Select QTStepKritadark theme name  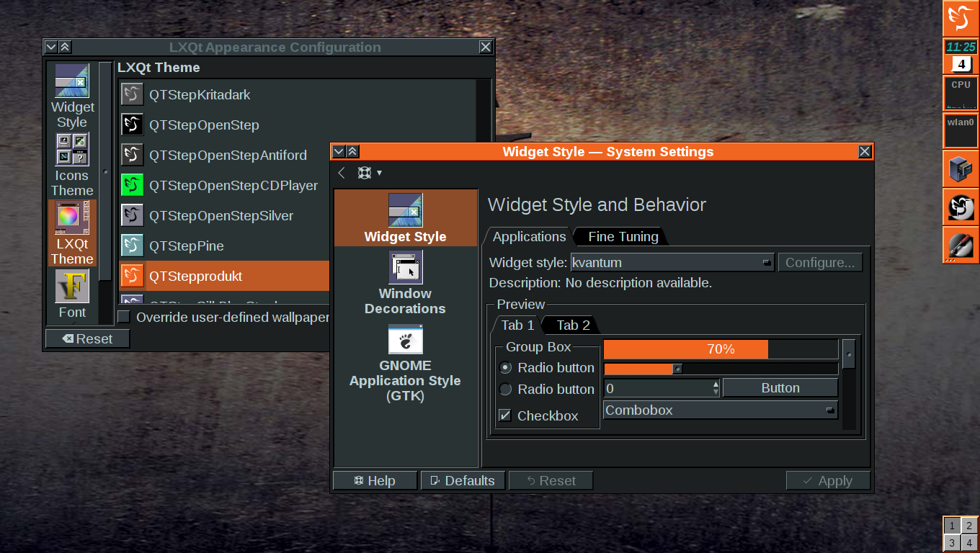click(x=200, y=94)
